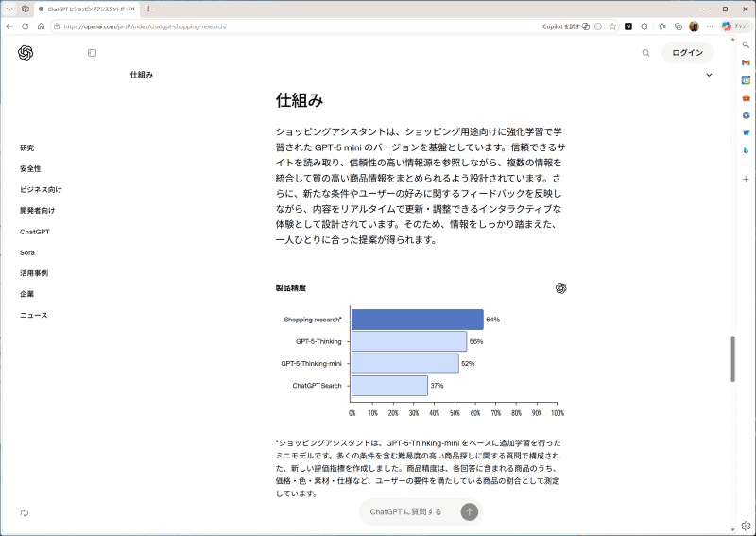Reload the page with the refresh icon

coord(26,26)
